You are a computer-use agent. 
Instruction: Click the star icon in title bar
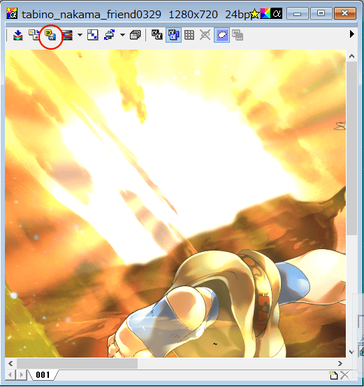point(255,14)
